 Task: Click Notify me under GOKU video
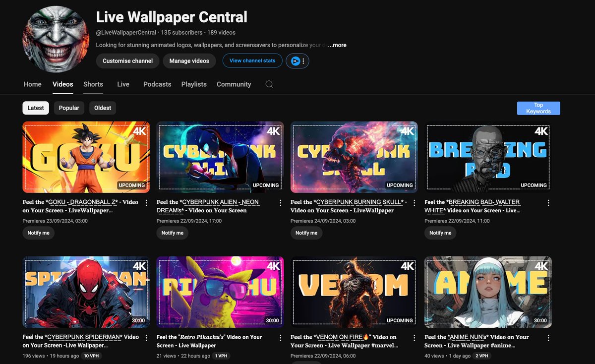coord(38,233)
